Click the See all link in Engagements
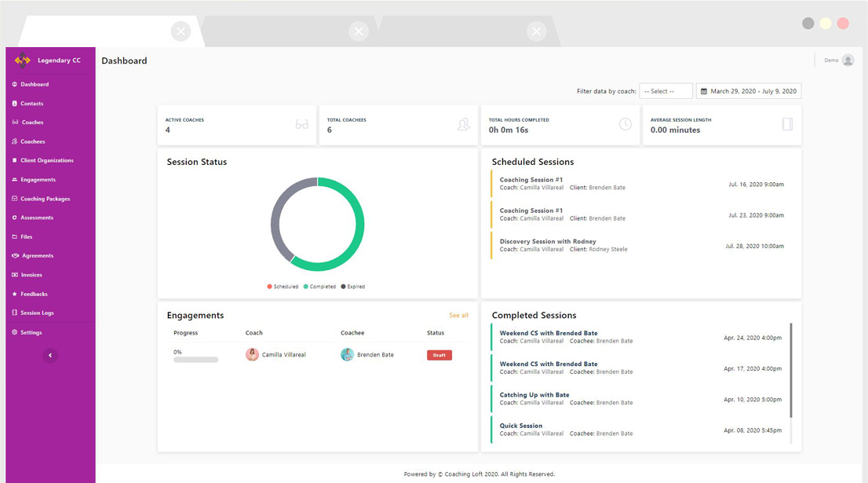Image resolution: width=868 pixels, height=483 pixels. point(458,316)
